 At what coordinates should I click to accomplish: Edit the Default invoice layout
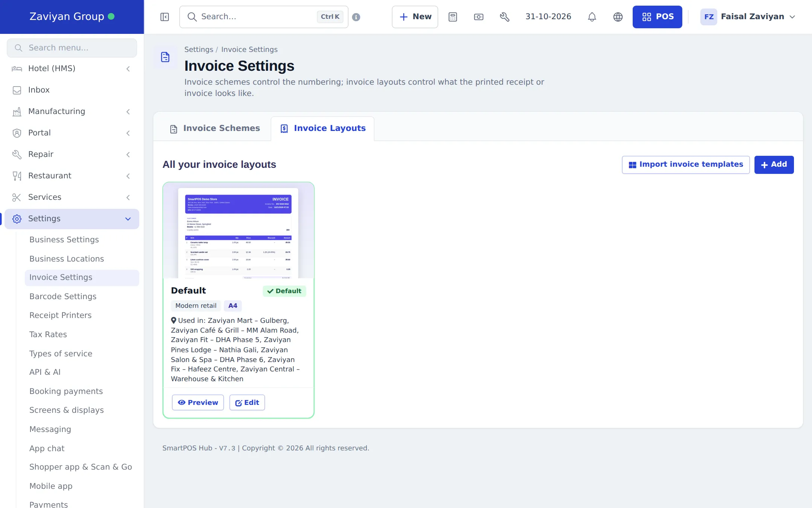[x=247, y=402]
